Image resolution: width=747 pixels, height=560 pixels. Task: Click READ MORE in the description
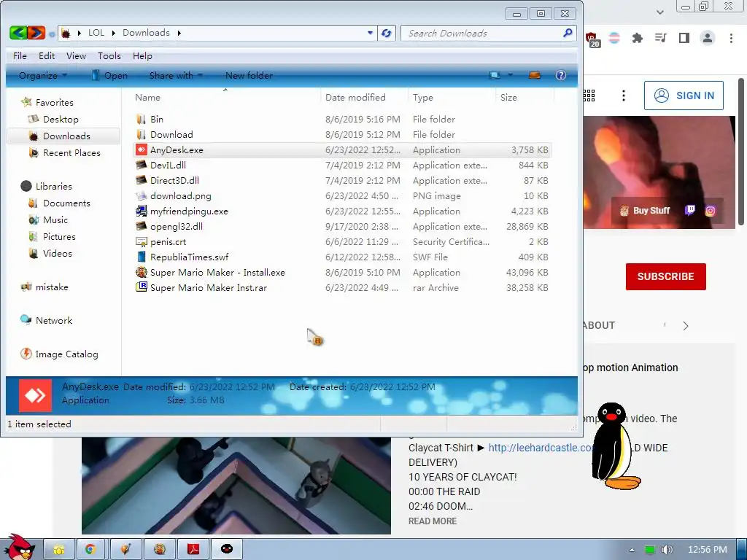(432, 521)
